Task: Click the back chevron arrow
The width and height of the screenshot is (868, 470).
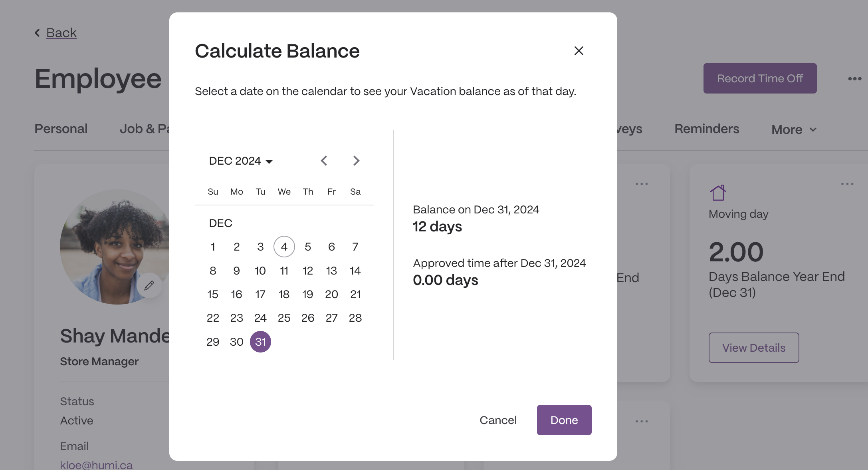Action: click(x=38, y=33)
